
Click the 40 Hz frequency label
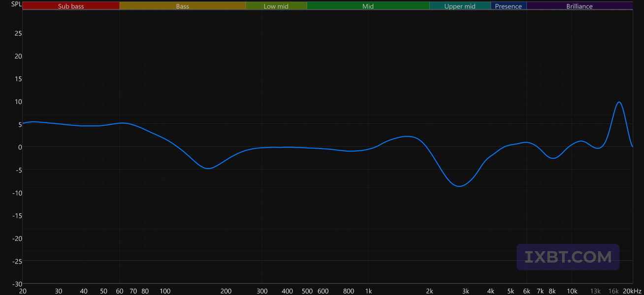[84, 291]
